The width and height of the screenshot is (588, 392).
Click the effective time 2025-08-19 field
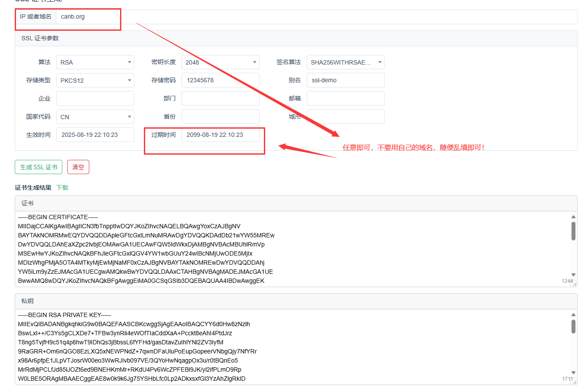pyautogui.click(x=95, y=135)
